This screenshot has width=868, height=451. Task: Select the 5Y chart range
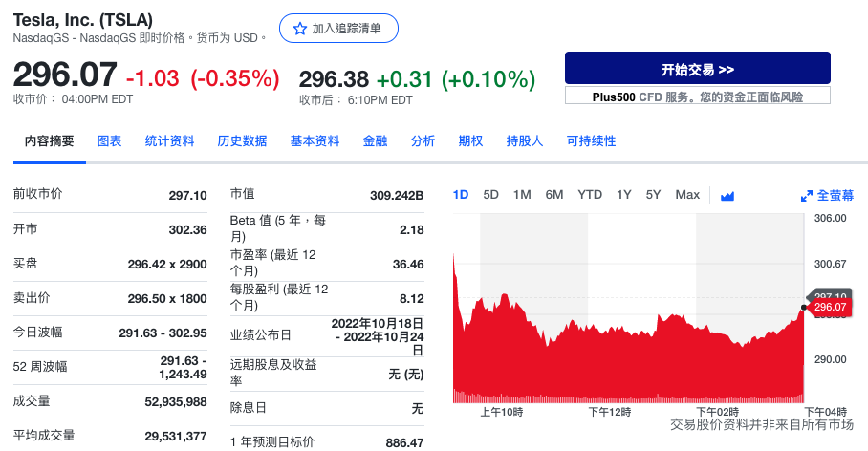[653, 195]
